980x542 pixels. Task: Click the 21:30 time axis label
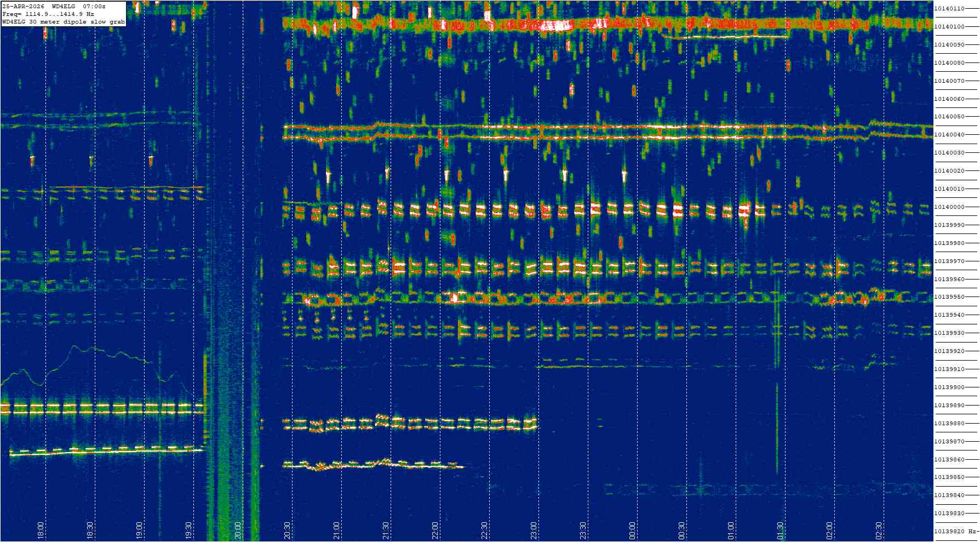386,530
